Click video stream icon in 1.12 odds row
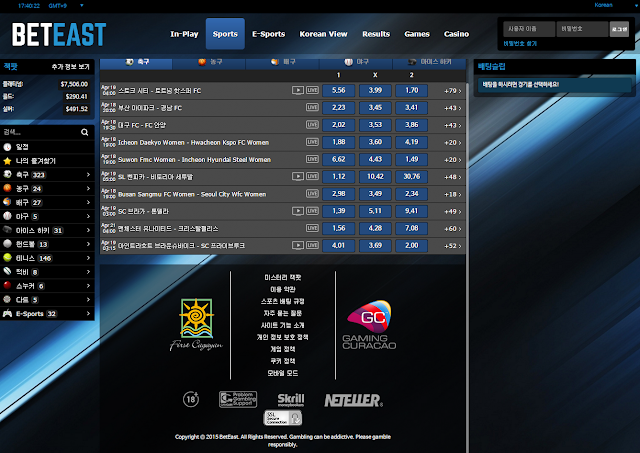Viewport: 640px width, 453px height. point(298,176)
